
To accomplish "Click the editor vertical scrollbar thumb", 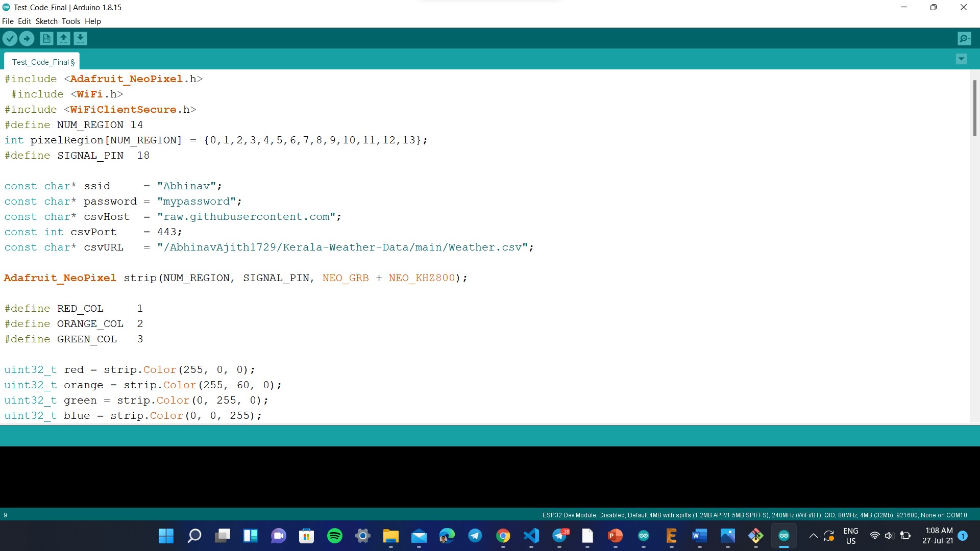I will tap(974, 108).
